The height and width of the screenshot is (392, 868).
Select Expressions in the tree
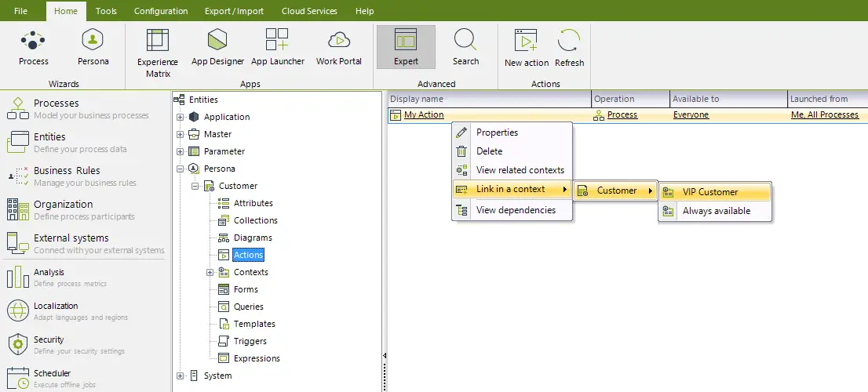pyautogui.click(x=257, y=358)
